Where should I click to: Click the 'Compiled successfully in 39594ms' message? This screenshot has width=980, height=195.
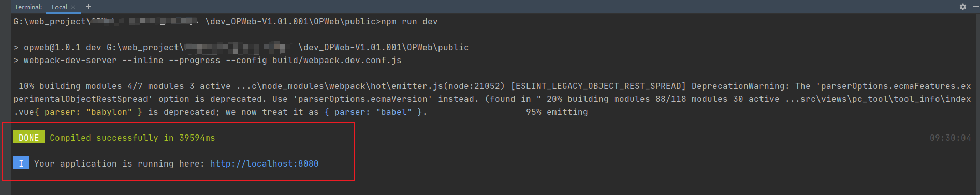coord(132,138)
